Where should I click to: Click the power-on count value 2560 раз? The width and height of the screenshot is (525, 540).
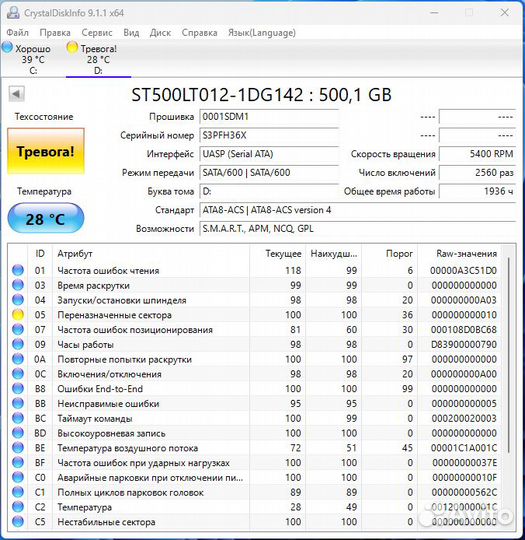pos(477,173)
